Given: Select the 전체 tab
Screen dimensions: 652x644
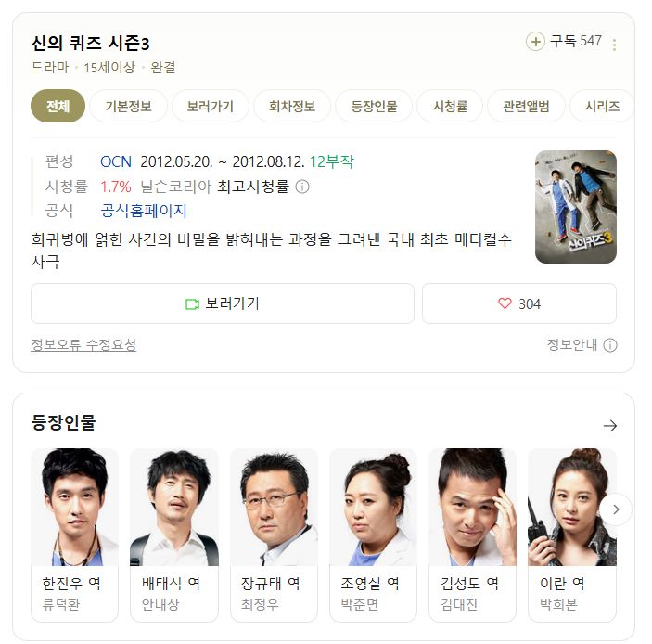Looking at the screenshot, I should click(58, 106).
